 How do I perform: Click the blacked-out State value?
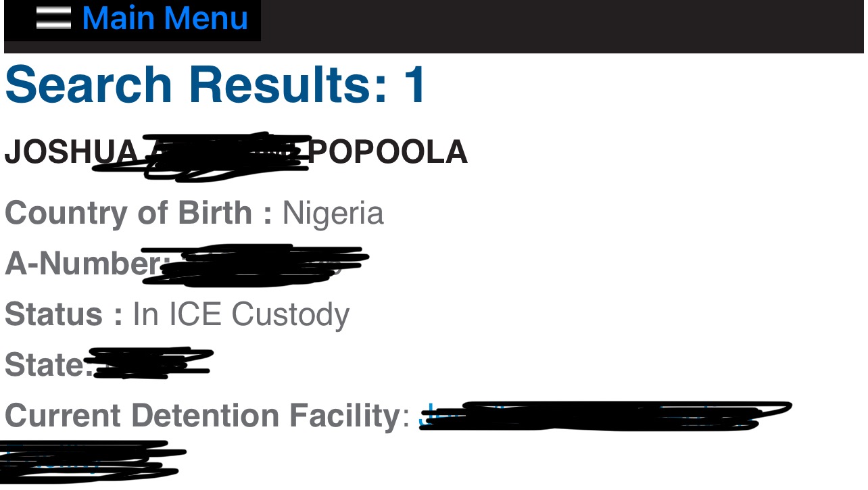coord(152,364)
